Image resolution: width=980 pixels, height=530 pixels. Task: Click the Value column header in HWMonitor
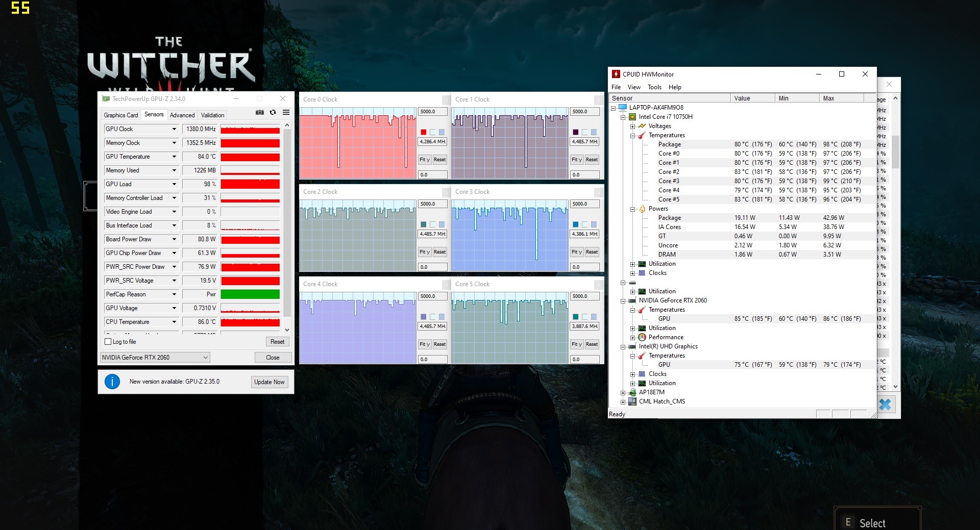tap(752, 98)
